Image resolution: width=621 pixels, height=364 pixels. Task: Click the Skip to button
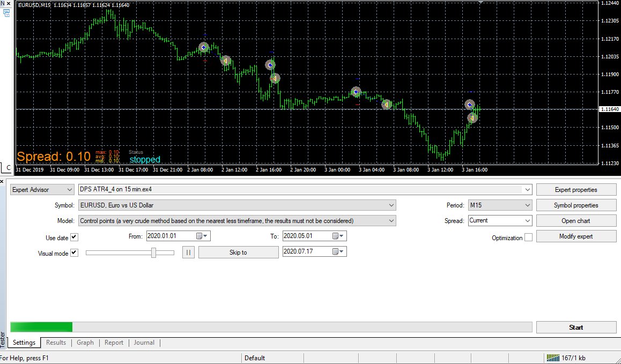coord(239,252)
